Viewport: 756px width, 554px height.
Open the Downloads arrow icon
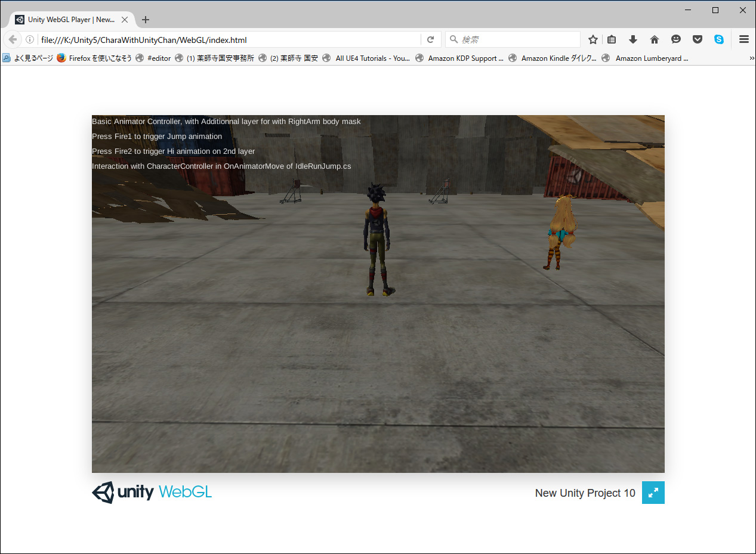(632, 39)
